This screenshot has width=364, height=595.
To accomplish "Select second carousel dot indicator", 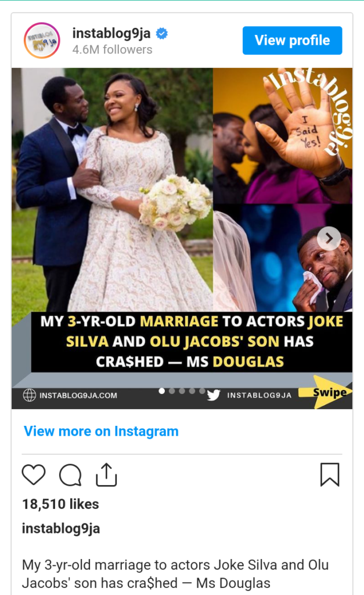I will [172, 391].
